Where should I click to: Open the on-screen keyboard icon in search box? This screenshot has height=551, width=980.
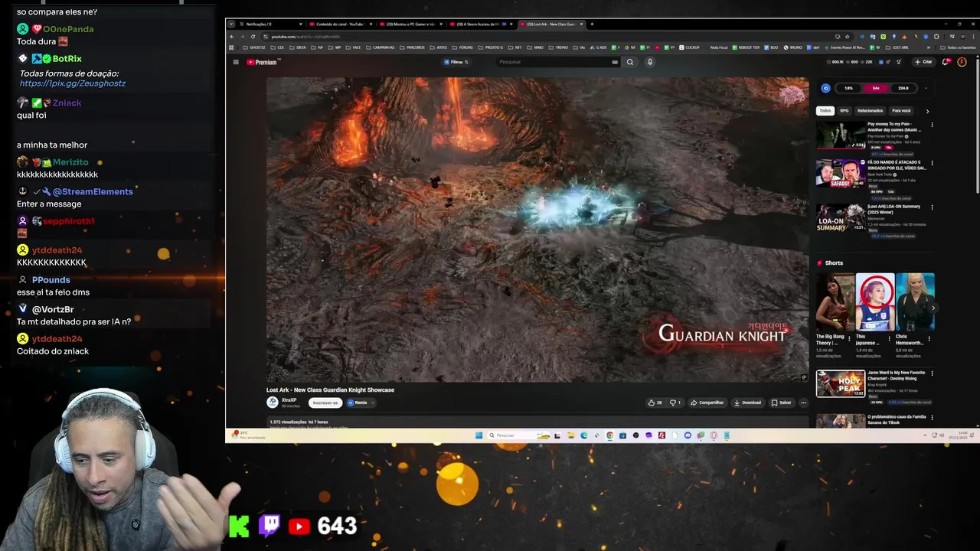[x=615, y=62]
